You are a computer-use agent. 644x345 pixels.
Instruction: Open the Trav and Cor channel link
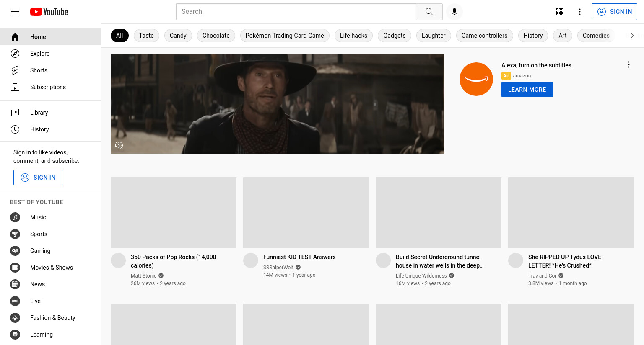point(542,276)
